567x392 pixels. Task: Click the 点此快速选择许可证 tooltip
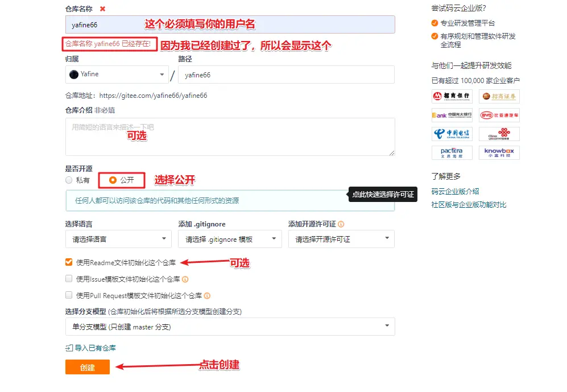pos(383,194)
